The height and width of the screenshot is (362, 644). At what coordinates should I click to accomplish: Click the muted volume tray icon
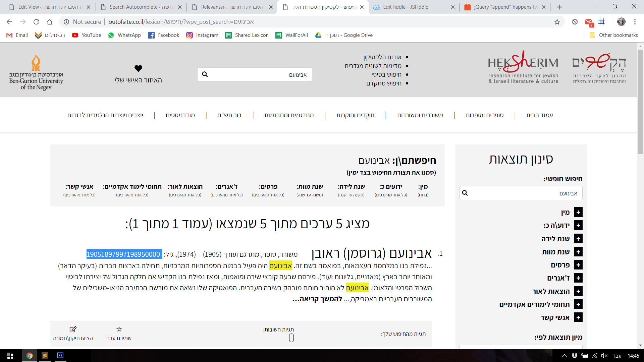pyautogui.click(x=604, y=356)
